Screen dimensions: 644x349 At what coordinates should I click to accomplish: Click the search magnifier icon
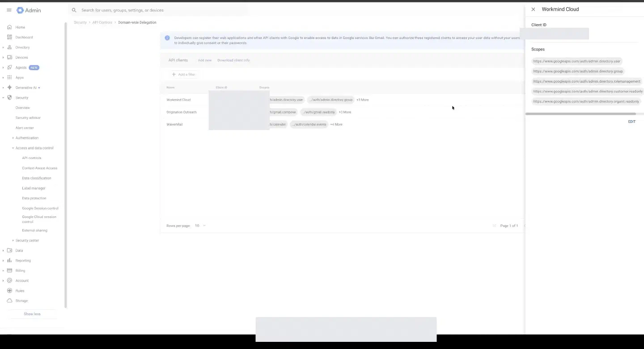click(x=74, y=10)
